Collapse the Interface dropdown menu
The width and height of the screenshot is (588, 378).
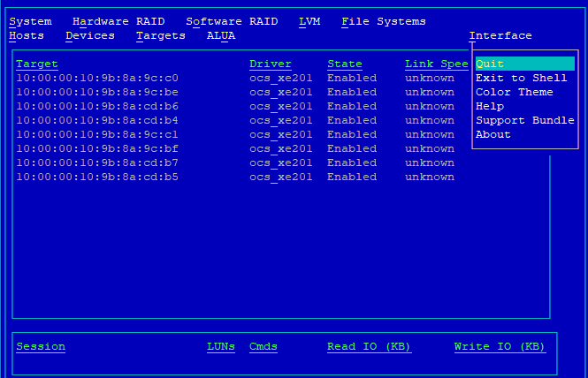pos(500,35)
